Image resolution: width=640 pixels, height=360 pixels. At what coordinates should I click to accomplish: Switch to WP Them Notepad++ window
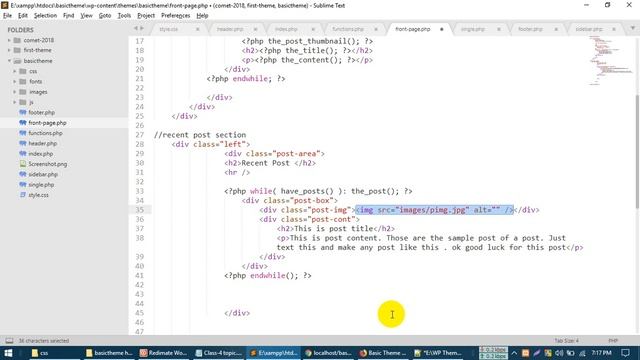(x=438, y=353)
